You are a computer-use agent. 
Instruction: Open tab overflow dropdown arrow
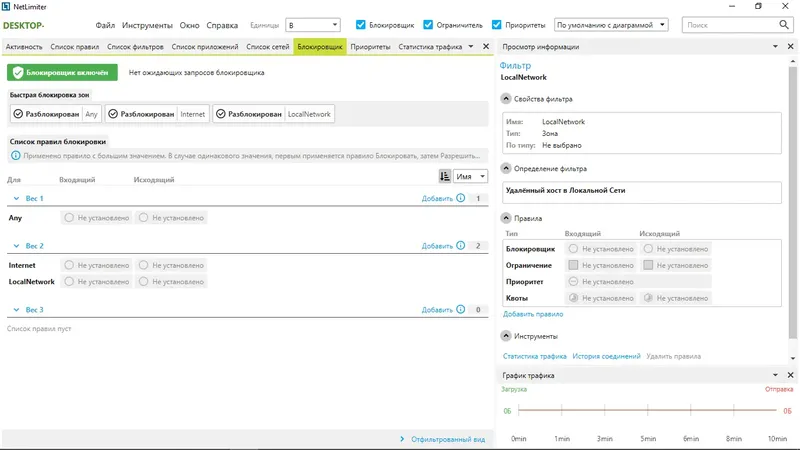(x=470, y=46)
